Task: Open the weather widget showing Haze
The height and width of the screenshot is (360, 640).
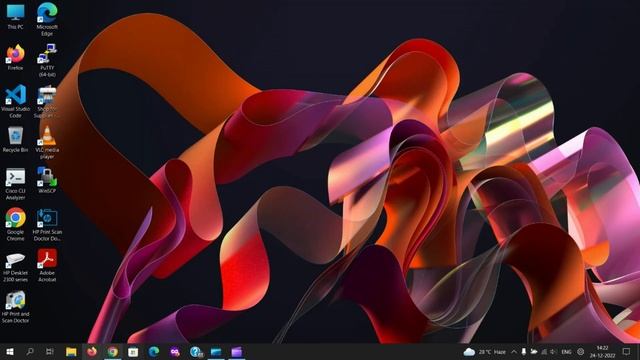Action: (x=485, y=351)
